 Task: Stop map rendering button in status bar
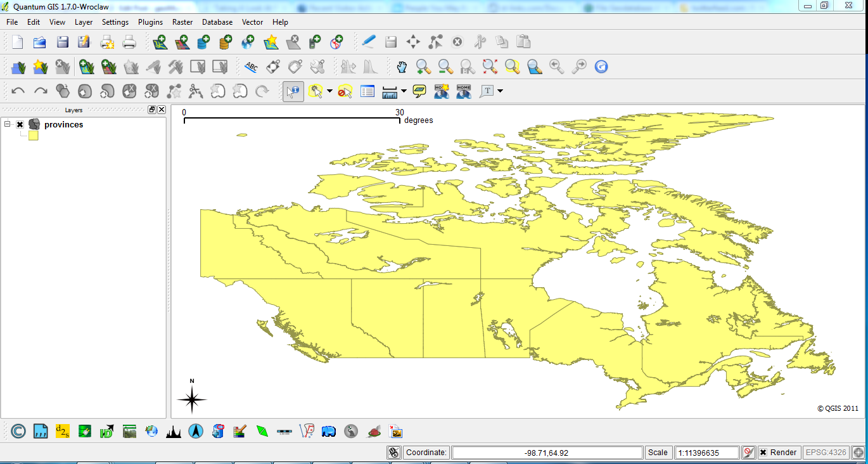pyautogui.click(x=748, y=453)
